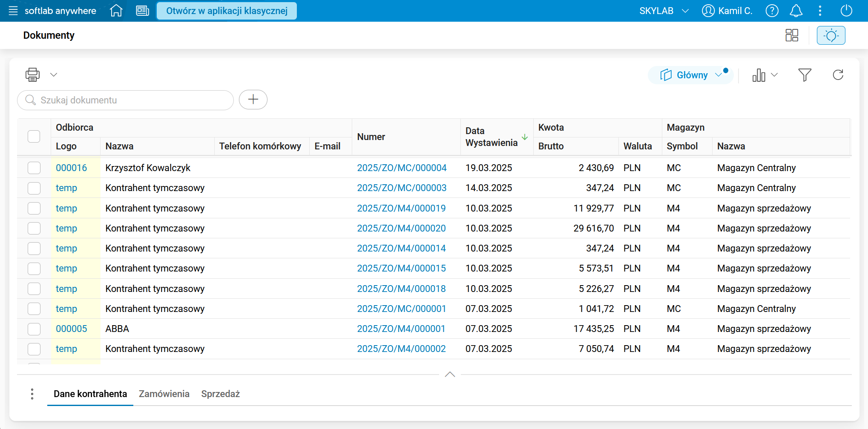
Task: Switch to the Zamówienia tab
Action: [x=164, y=394]
